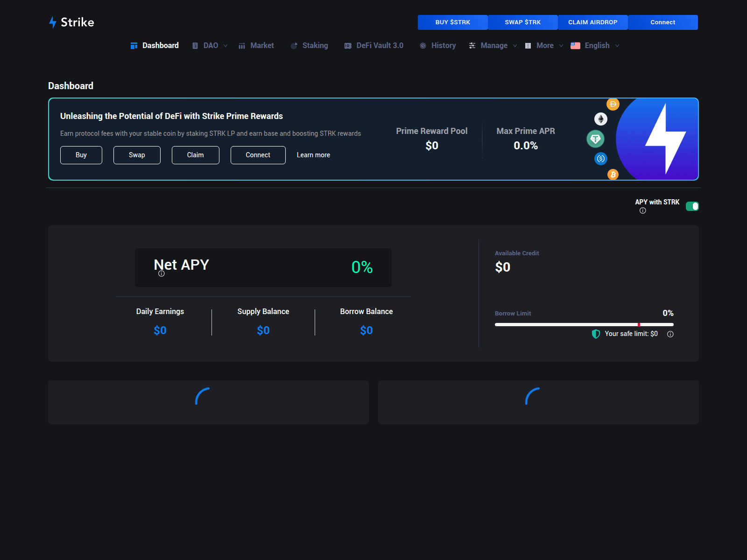Click the Strike lightning bolt logo

[x=53, y=22]
